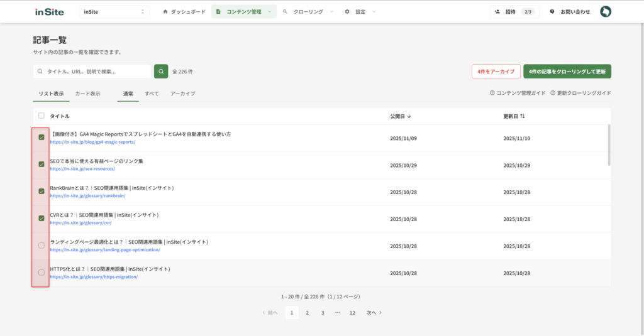Open the 設定 menu
This screenshot has width=644, height=336.
(x=360, y=12)
